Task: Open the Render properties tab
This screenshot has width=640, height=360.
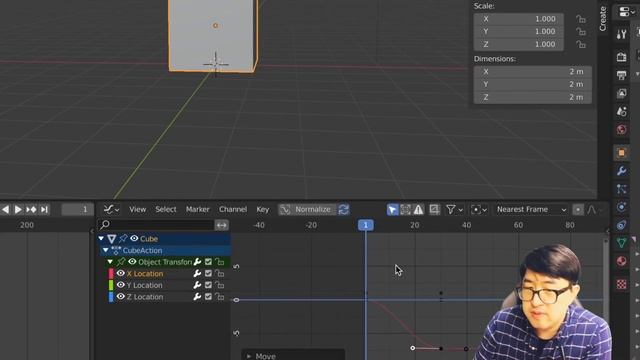Action: (621, 57)
